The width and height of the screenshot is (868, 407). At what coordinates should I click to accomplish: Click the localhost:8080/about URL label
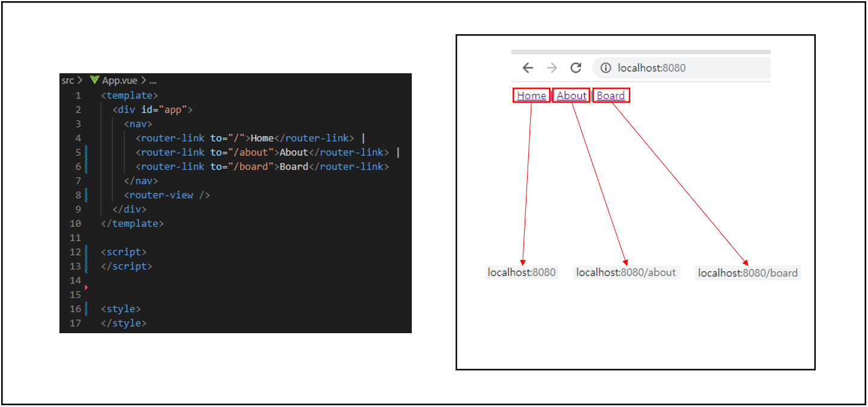[626, 273]
